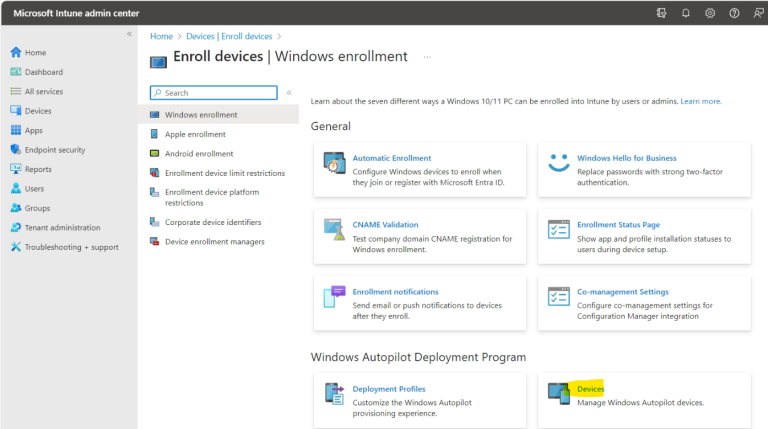Viewport: 768px width, 429px height.
Task: Click the notifications bell icon
Action: point(686,13)
